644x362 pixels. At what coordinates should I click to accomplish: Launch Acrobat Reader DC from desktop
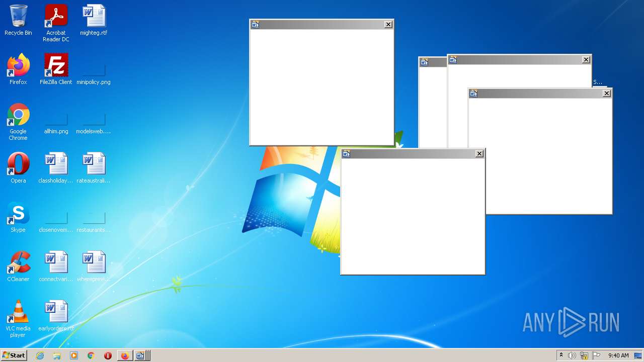[x=56, y=23]
